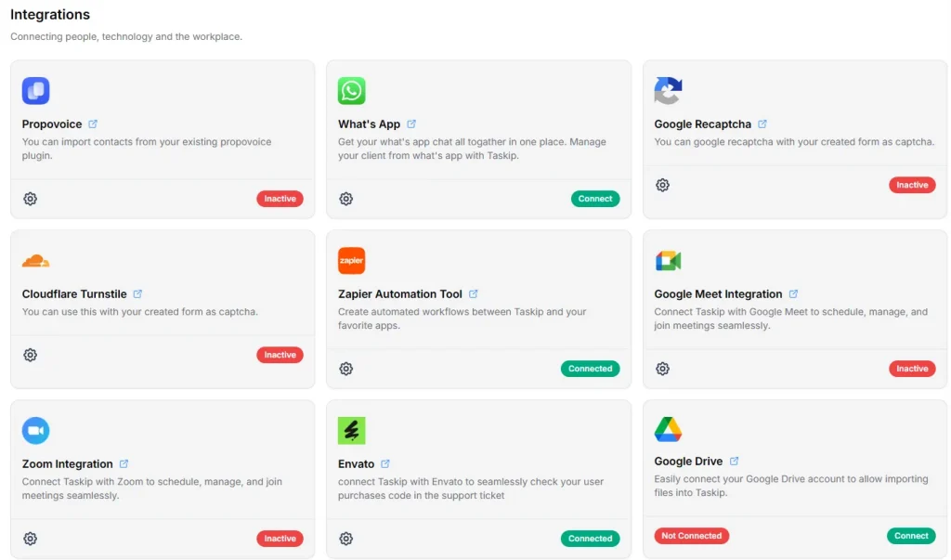Click the Envato logo icon

[351, 431]
